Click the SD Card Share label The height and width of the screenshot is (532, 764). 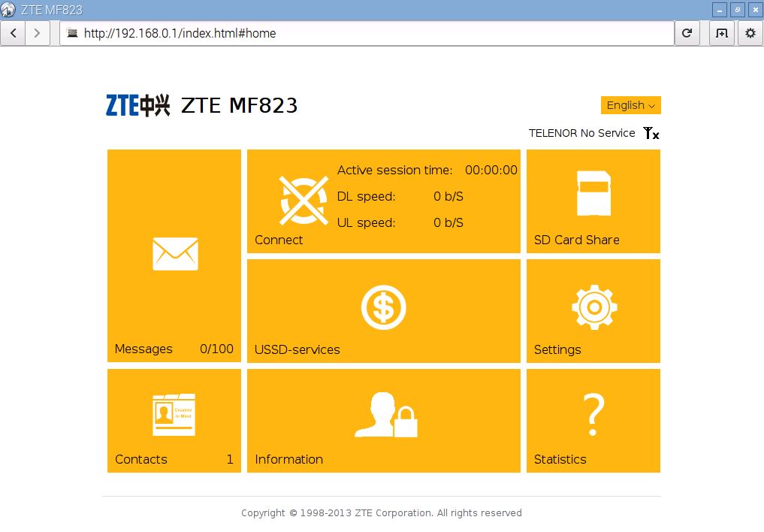(x=576, y=240)
